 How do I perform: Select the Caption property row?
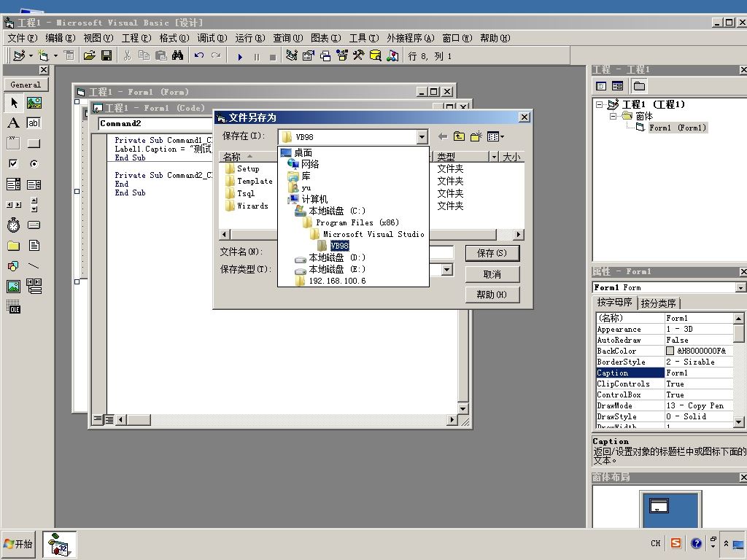pos(664,373)
